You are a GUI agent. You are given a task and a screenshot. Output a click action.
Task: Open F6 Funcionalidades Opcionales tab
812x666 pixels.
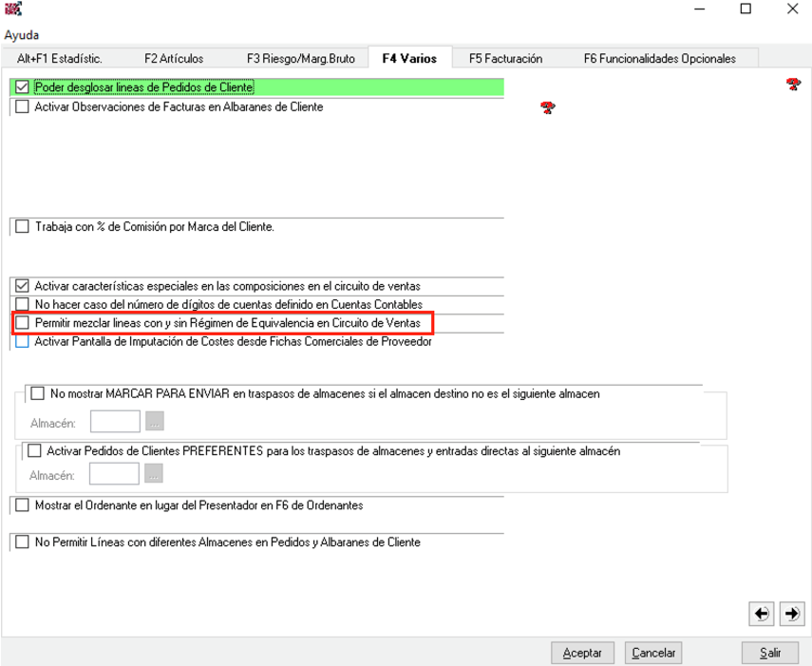tap(660, 59)
